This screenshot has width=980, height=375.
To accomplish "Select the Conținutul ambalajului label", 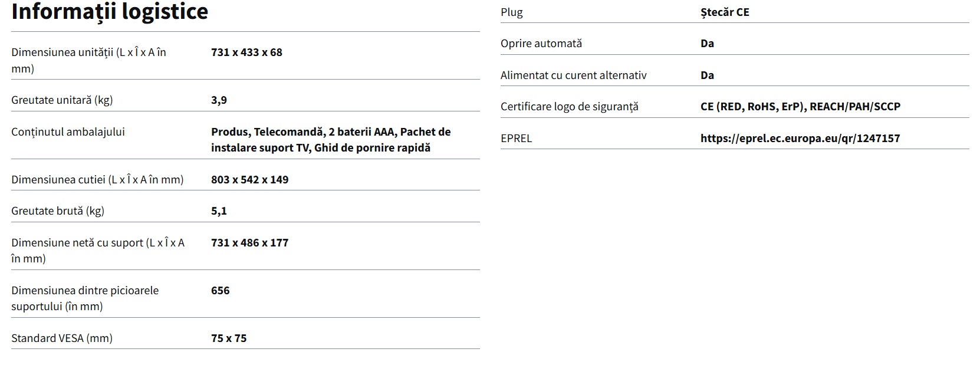I will pyautogui.click(x=68, y=132).
